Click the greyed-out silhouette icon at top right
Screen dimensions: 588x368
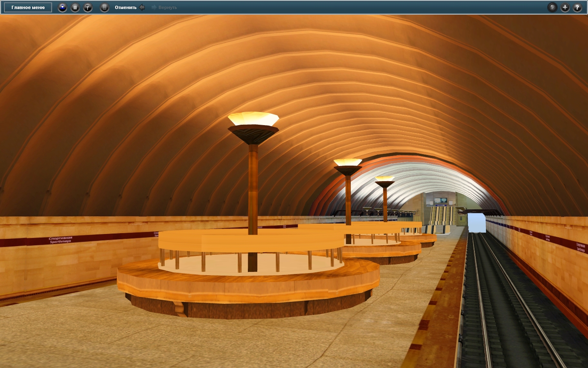552,7
